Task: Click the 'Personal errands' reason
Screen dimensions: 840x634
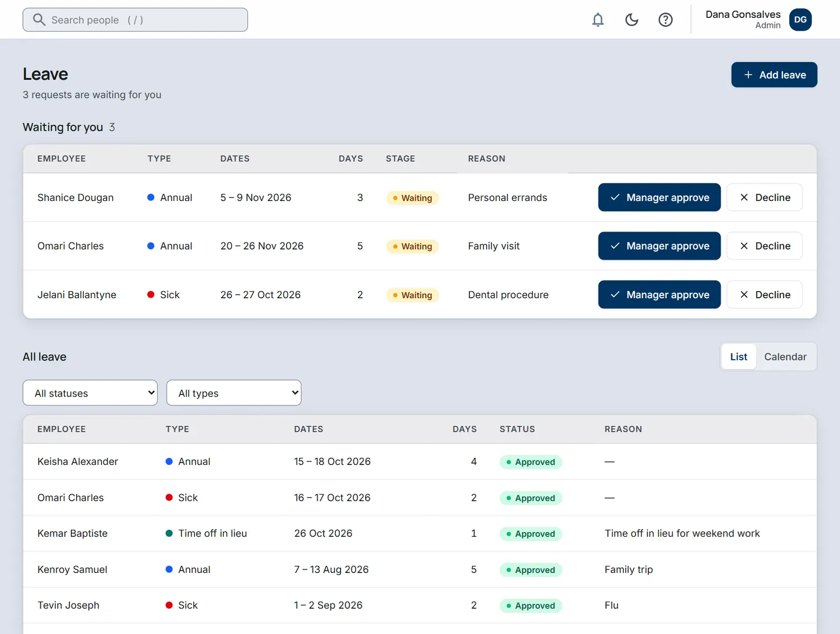Action: pos(507,197)
